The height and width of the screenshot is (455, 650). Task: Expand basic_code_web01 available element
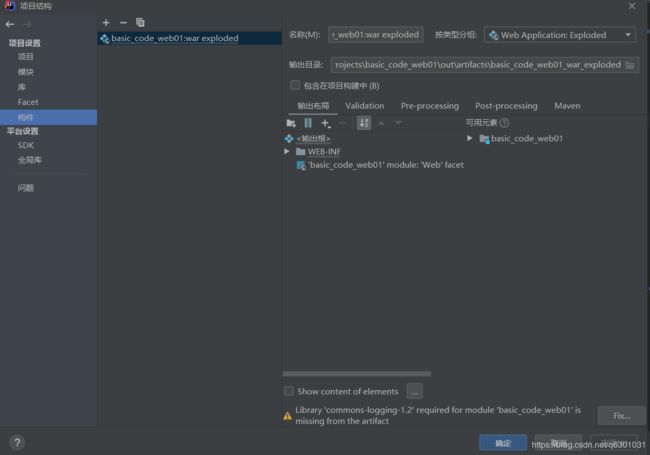[x=469, y=138]
